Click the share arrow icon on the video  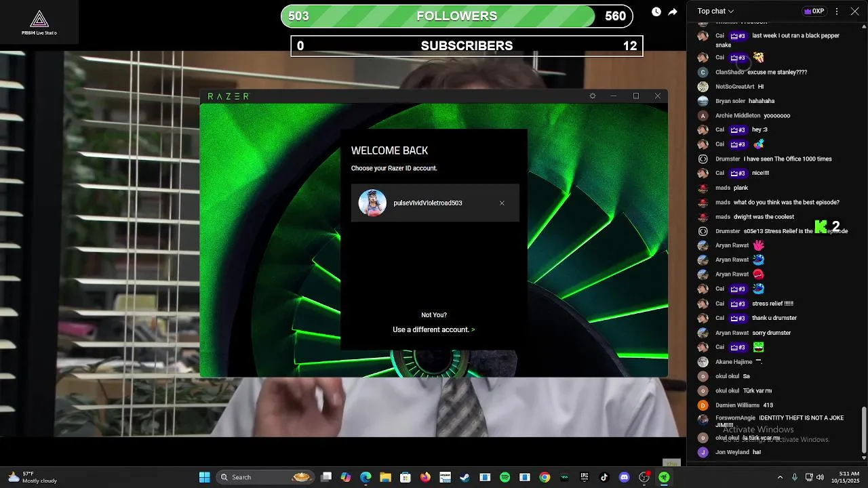tap(673, 12)
